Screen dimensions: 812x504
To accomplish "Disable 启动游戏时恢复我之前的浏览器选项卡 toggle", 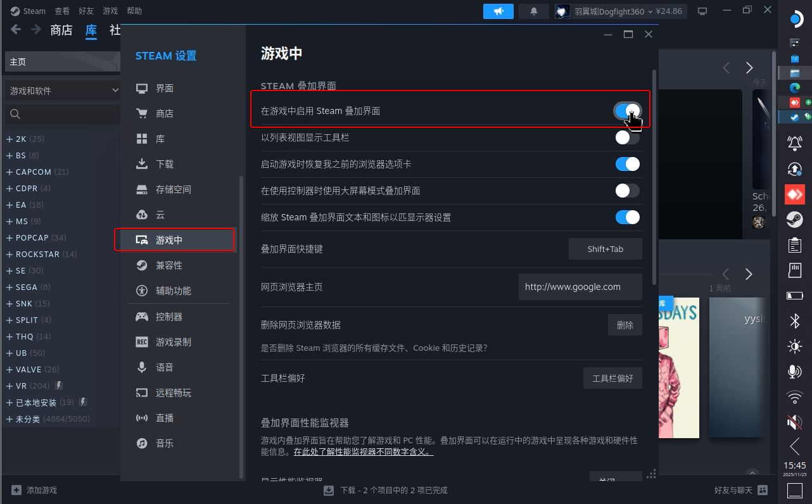I will (627, 164).
